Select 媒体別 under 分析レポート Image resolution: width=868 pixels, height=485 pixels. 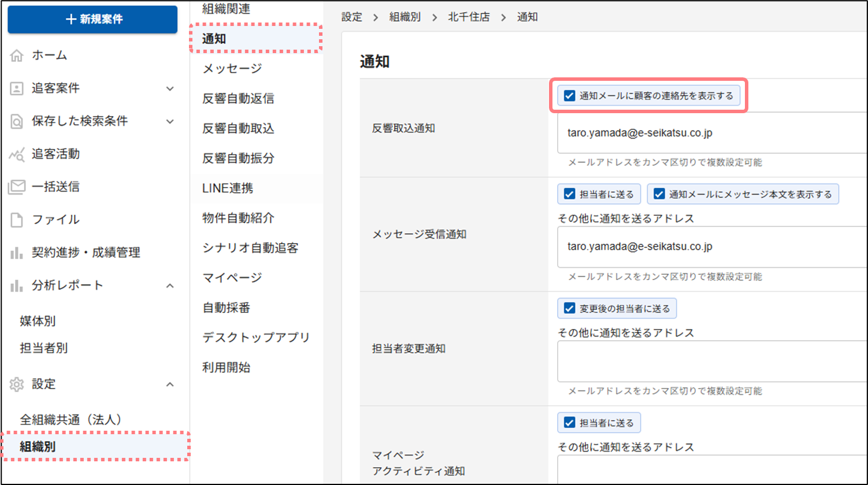(x=38, y=321)
